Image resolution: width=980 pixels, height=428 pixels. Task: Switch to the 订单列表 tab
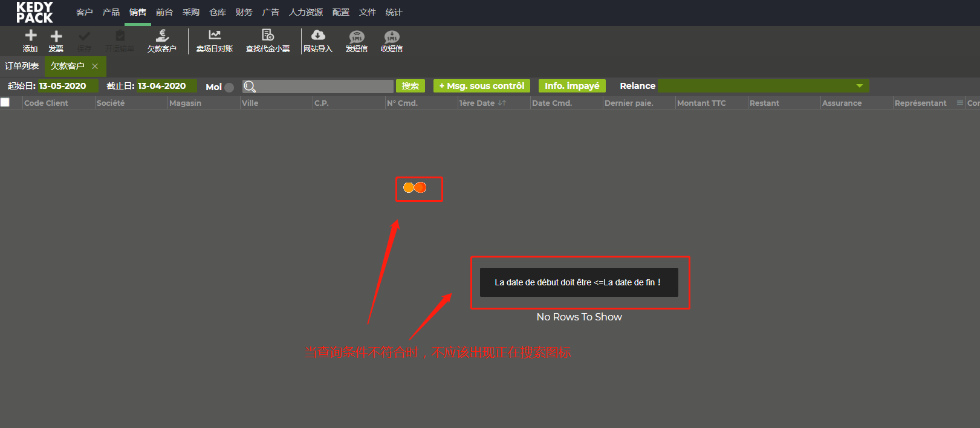[22, 66]
